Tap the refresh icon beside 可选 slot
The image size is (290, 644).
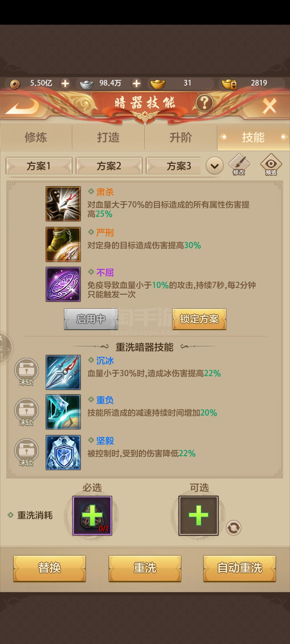pyautogui.click(x=233, y=528)
